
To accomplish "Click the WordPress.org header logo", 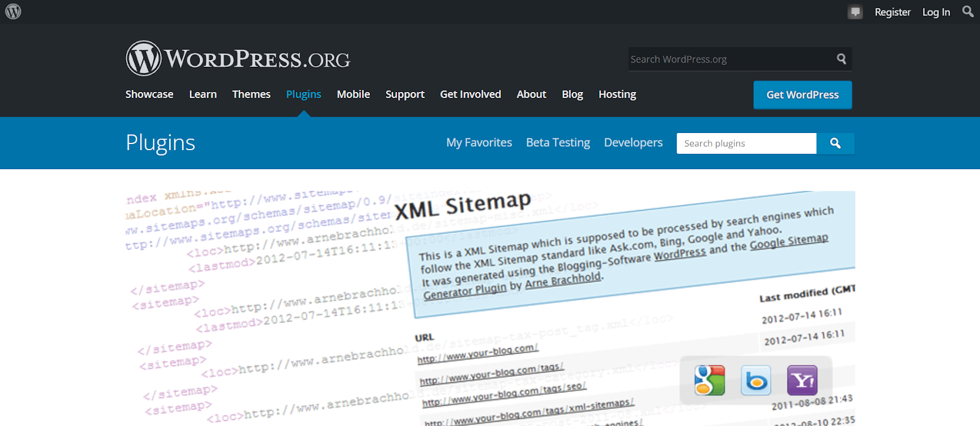I will click(238, 59).
